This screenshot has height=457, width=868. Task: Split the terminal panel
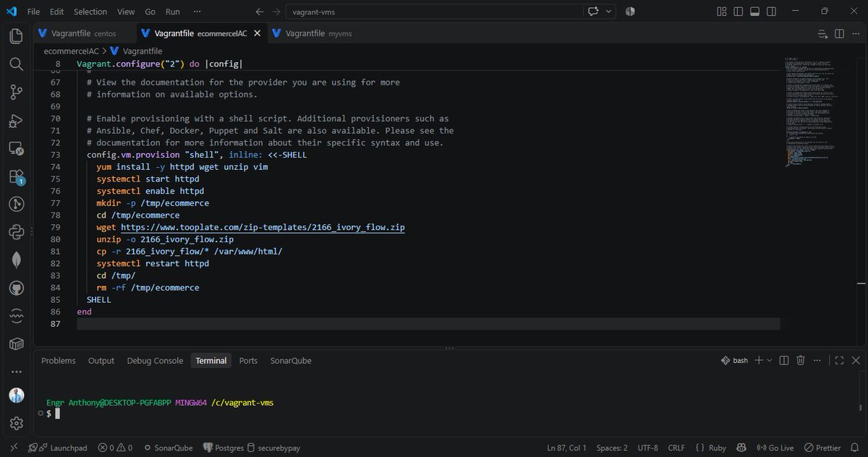784,360
